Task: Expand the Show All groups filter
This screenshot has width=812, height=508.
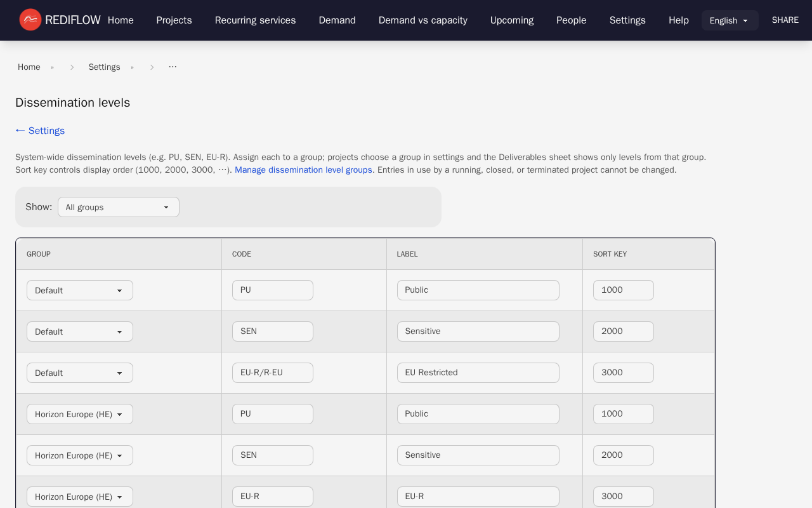Action: 119,207
